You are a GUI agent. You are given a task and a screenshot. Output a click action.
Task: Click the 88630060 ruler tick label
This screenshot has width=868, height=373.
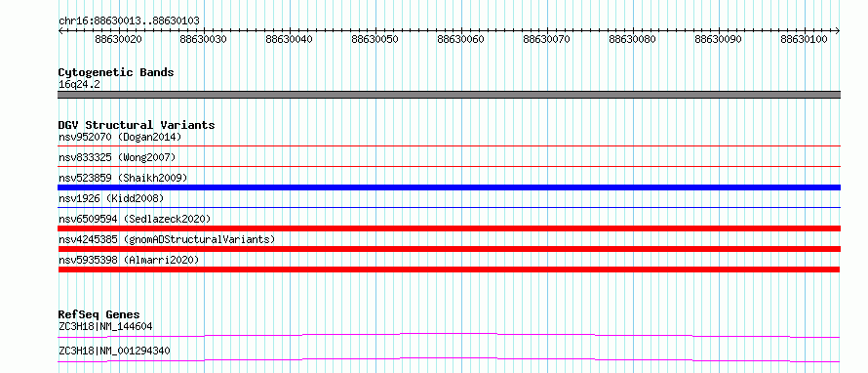coord(461,39)
